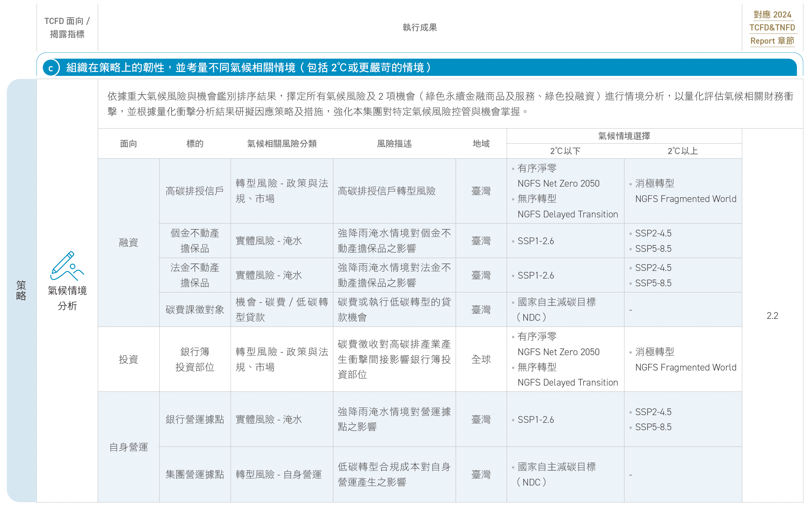Image resolution: width=812 pixels, height=512 pixels.
Task: Click the circled letter c badge
Action: [x=51, y=68]
